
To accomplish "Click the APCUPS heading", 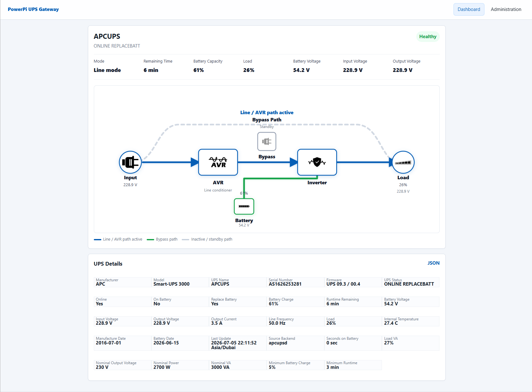I will 107,36.
